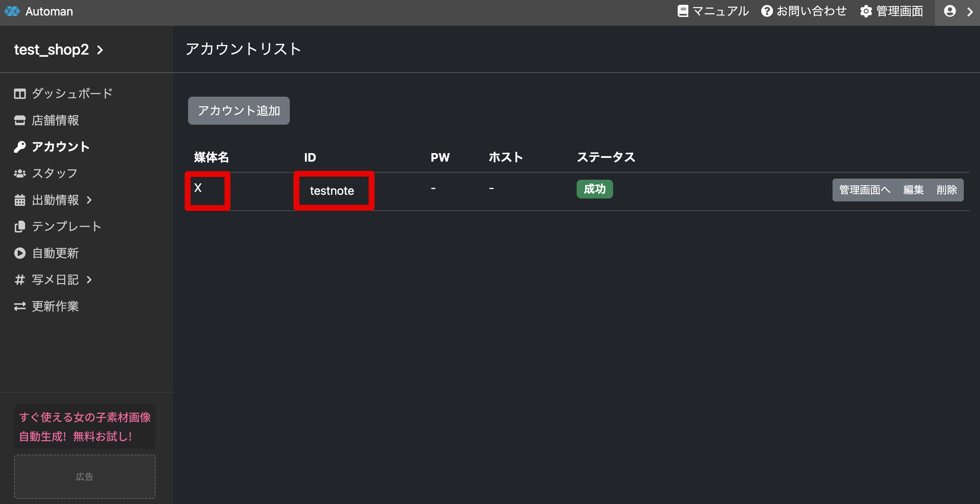Click the calendar icon for 出勤情報
Screen dimensions: 980x504
(20, 200)
